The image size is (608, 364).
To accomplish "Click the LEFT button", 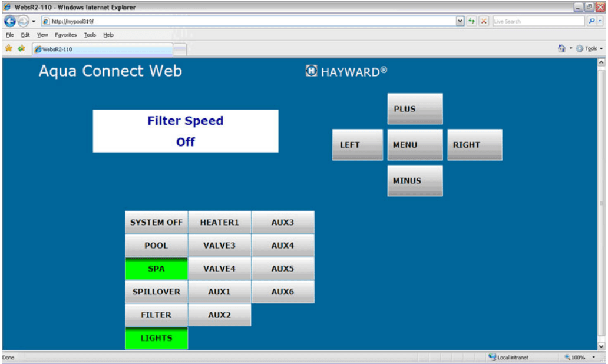I will pyautogui.click(x=358, y=144).
